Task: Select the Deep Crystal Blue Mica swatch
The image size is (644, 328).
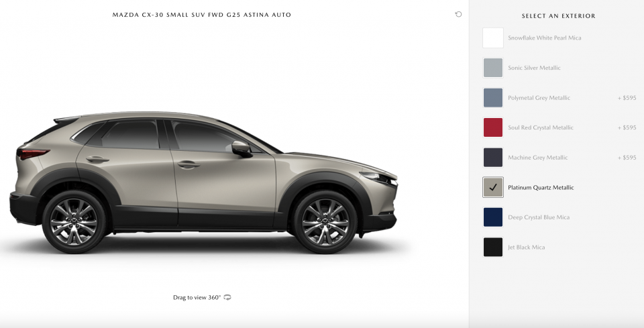Action: pos(493,217)
